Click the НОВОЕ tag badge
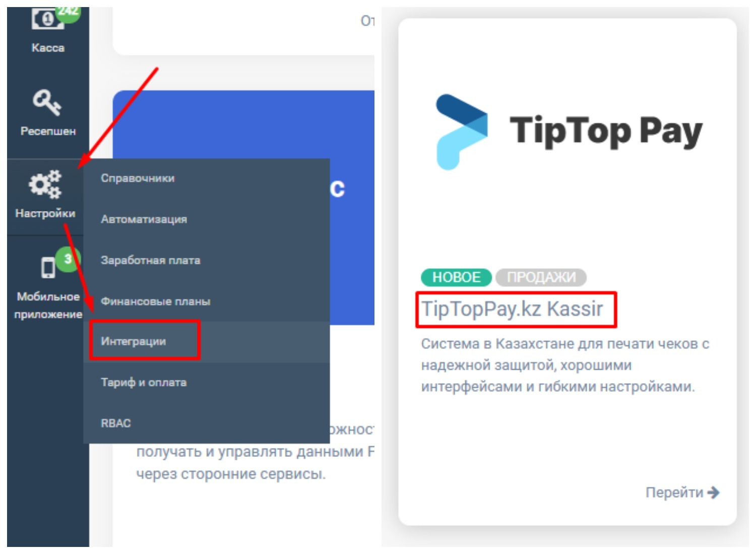Image resolution: width=756 pixels, height=554 pixels. (x=456, y=277)
